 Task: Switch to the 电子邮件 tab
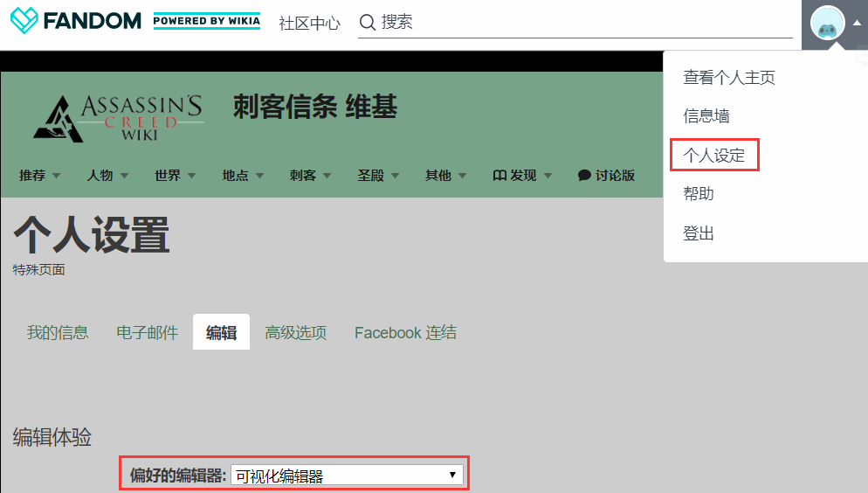click(148, 332)
